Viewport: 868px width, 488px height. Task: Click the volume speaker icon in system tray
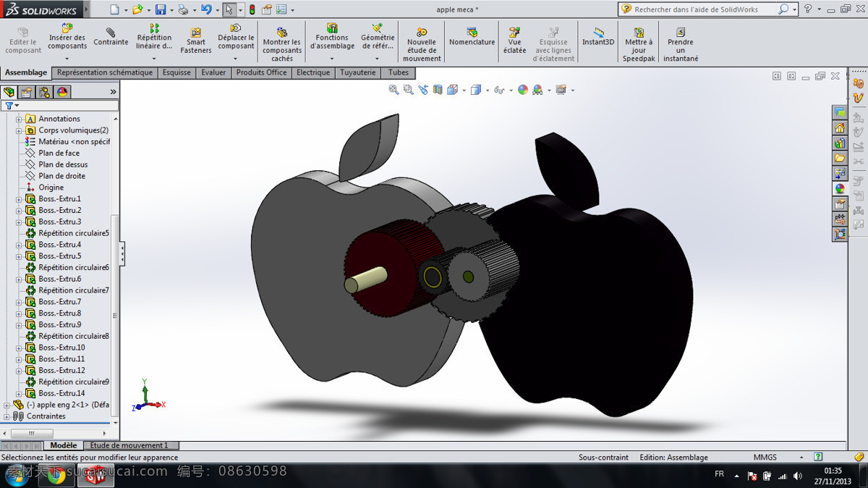797,476
